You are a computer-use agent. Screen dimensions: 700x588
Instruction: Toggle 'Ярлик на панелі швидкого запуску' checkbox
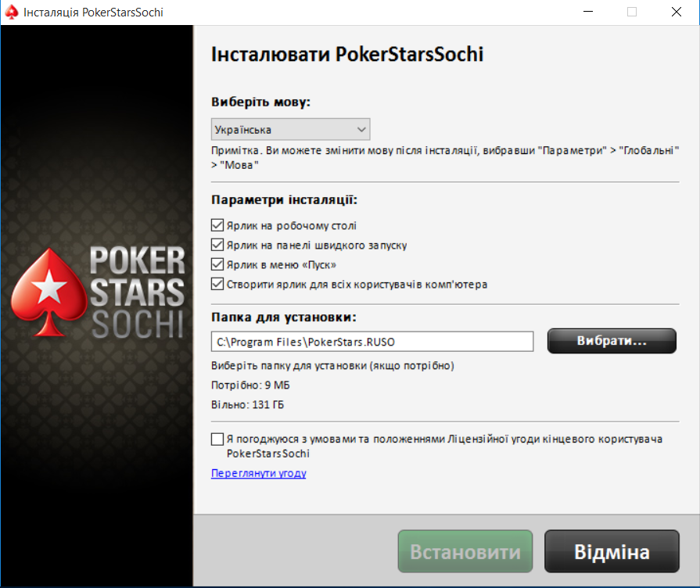(217, 245)
